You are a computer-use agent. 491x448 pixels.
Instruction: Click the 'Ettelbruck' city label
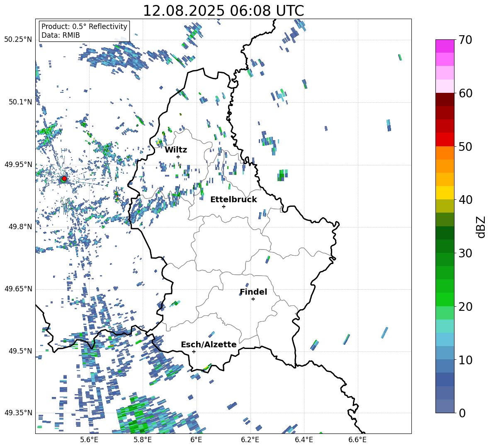(x=233, y=200)
